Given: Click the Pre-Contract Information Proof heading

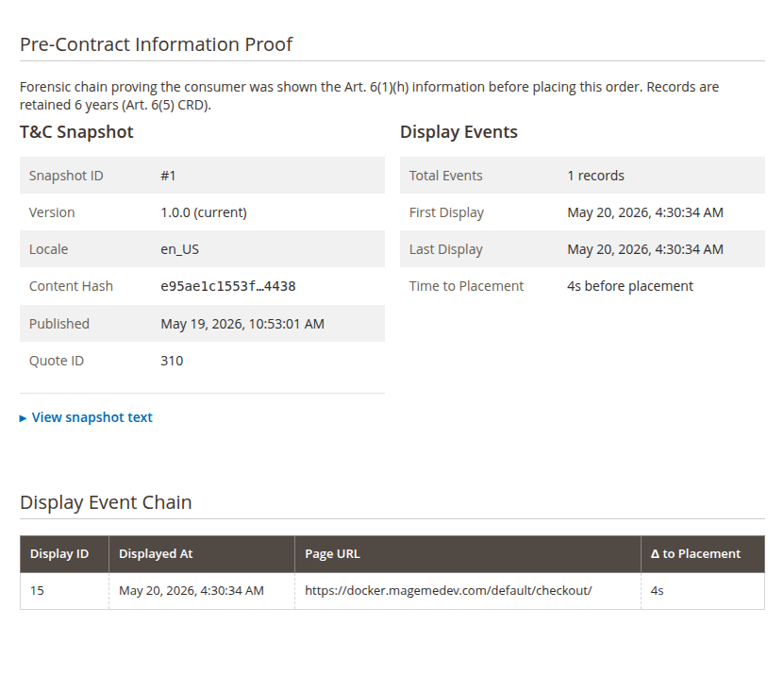Looking at the screenshot, I should (x=156, y=44).
